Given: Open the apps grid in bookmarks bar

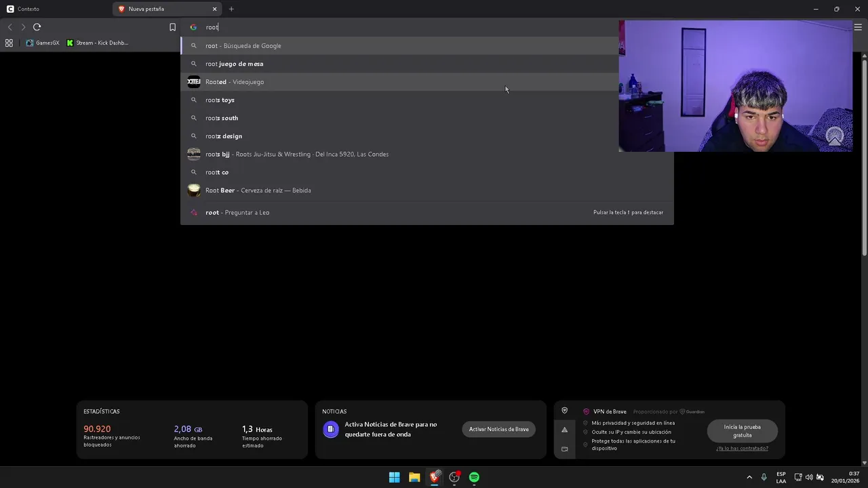Looking at the screenshot, I should (x=9, y=43).
